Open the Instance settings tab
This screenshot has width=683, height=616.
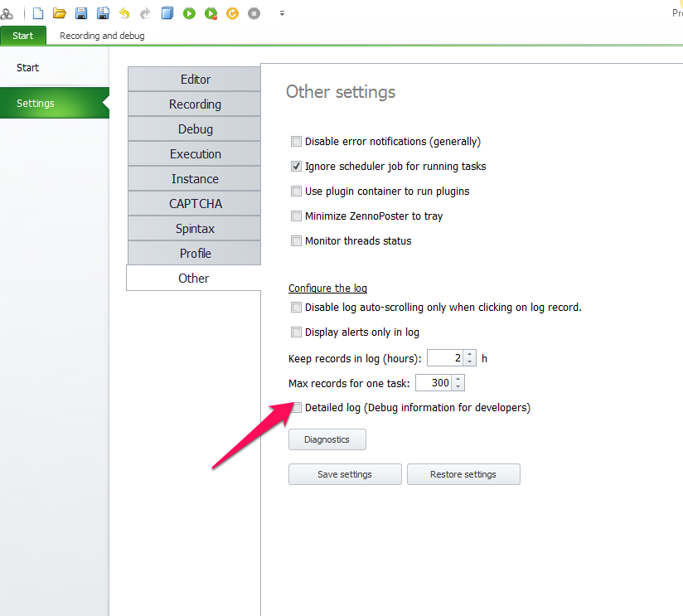pos(194,178)
